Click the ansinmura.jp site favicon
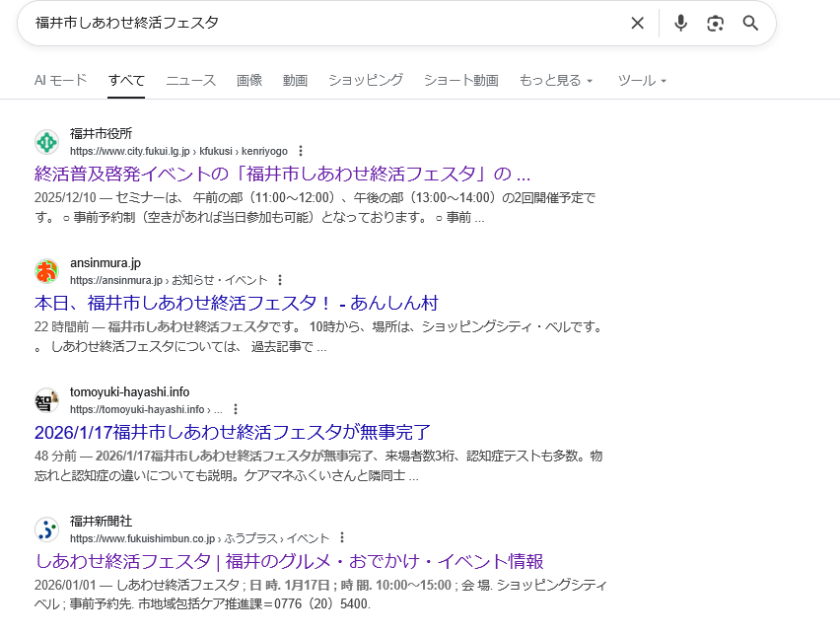Viewport: 840px width, 634px height. [x=46, y=271]
